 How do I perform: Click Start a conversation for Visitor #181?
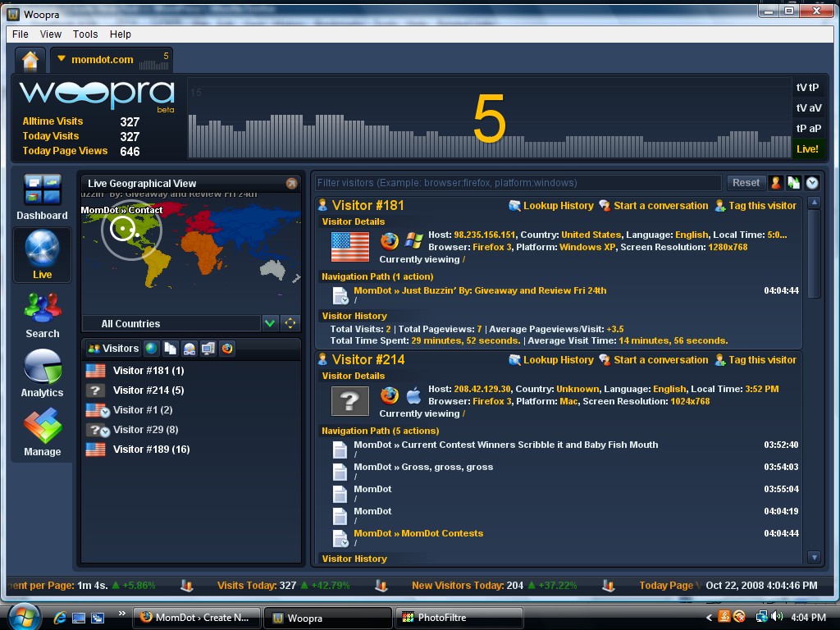[x=654, y=206]
